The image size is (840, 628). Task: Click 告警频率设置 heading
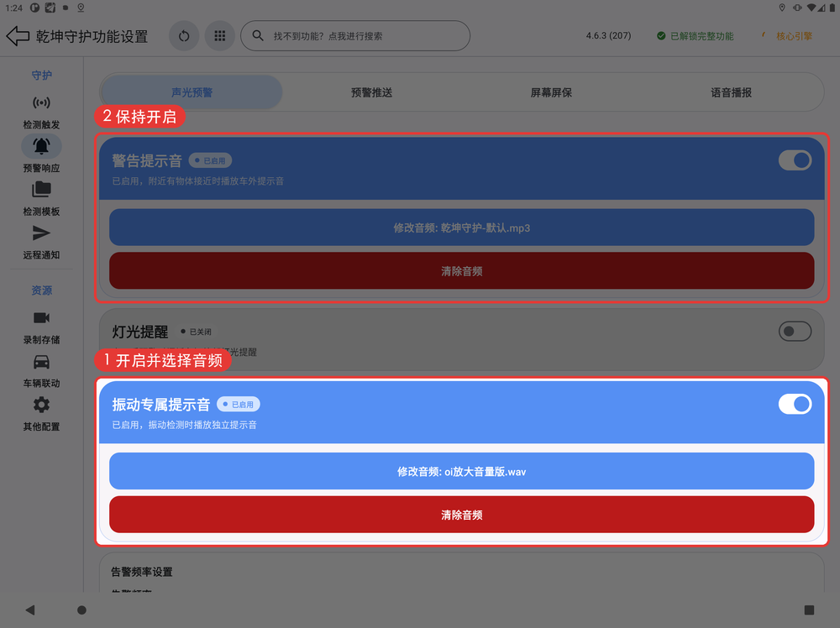141,572
